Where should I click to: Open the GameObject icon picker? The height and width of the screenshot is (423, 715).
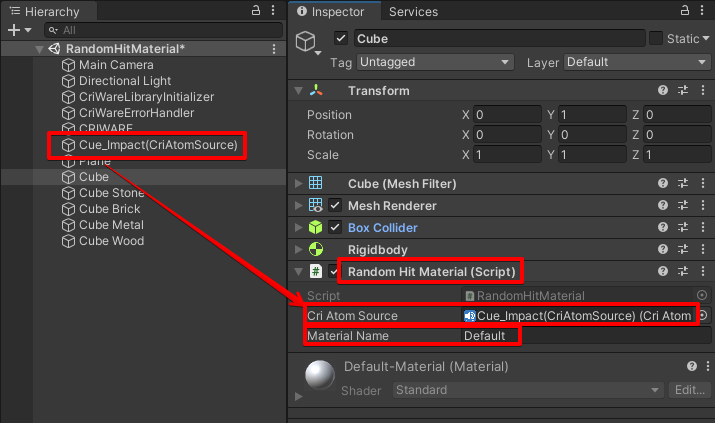[308, 43]
